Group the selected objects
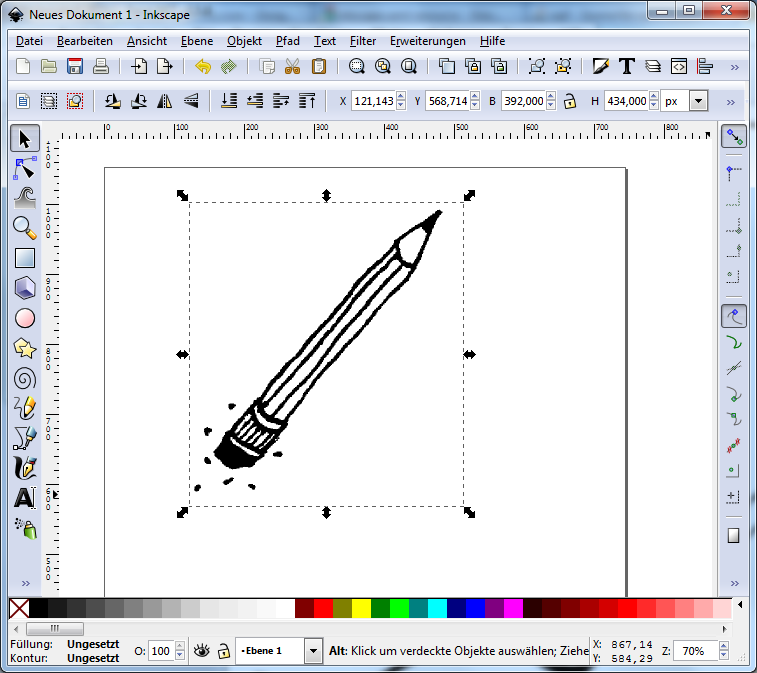The image size is (757, 673). [537, 66]
